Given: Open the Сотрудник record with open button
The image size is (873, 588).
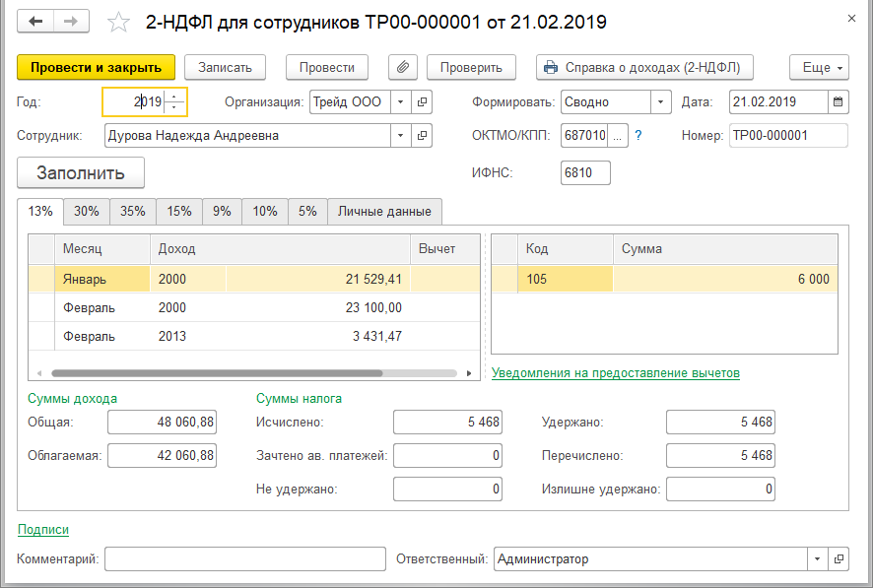Looking at the screenshot, I should pos(423,136).
